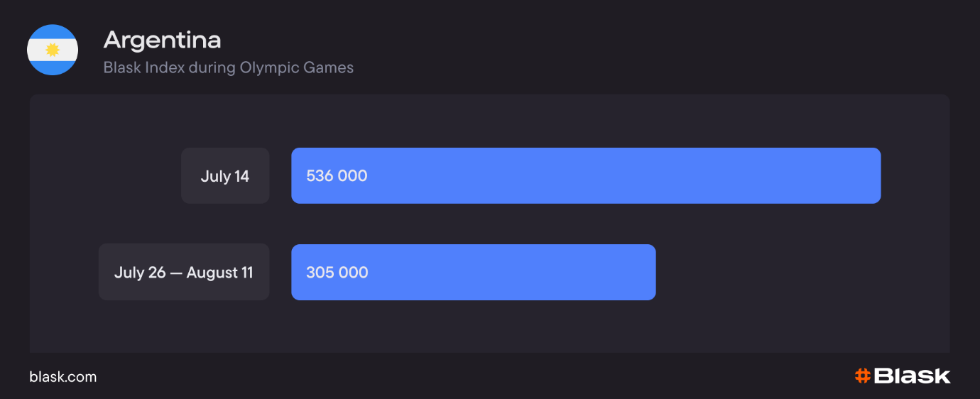
Task: Click the Argentina flag icon
Action: [53, 50]
